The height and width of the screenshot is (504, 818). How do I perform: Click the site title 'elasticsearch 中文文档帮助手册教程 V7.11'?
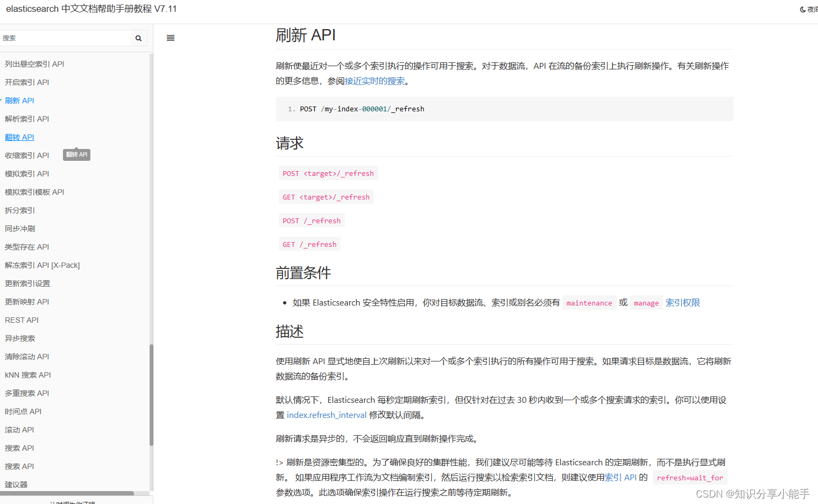point(91,9)
